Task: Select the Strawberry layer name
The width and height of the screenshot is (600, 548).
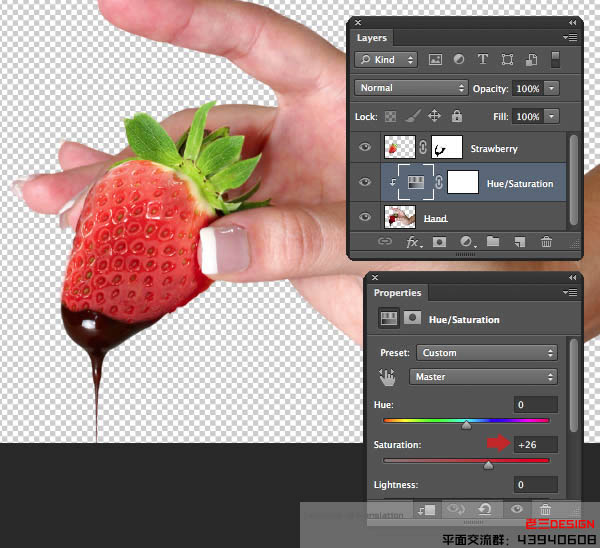Action: [494, 149]
